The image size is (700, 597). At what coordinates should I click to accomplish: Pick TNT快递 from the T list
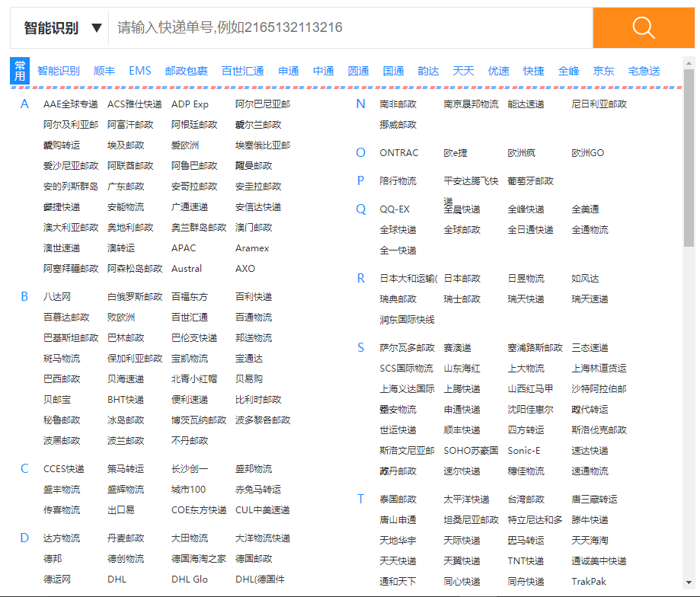click(526, 561)
